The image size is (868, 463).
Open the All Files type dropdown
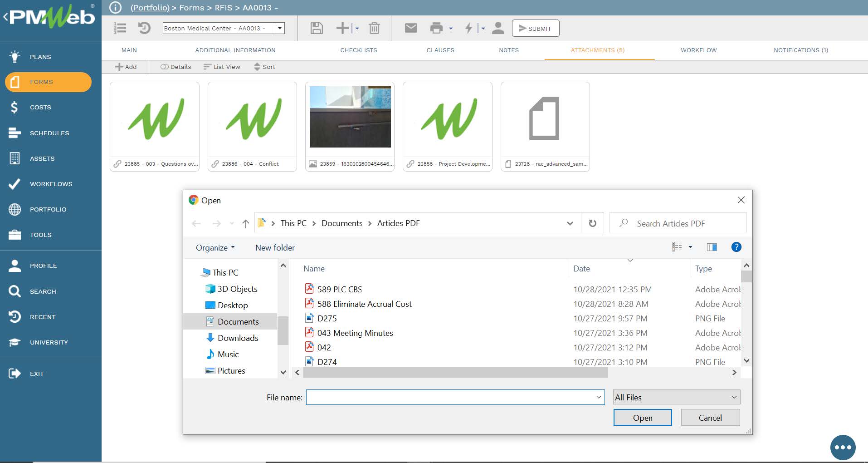[676, 397]
